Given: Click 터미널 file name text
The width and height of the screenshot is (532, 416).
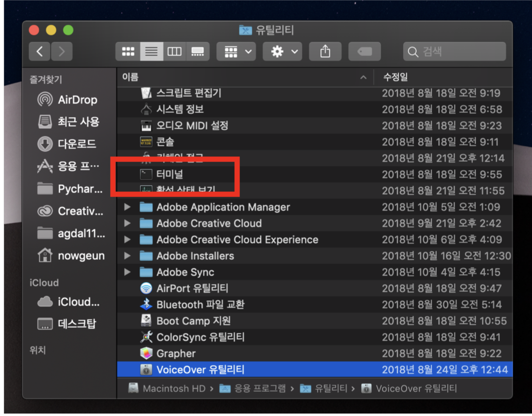Looking at the screenshot, I should [170, 174].
